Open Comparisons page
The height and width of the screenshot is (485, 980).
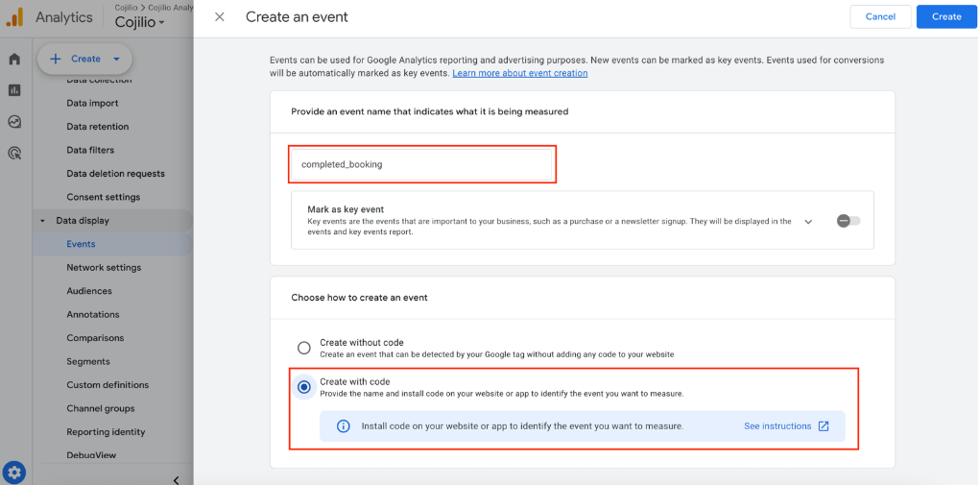(96, 337)
